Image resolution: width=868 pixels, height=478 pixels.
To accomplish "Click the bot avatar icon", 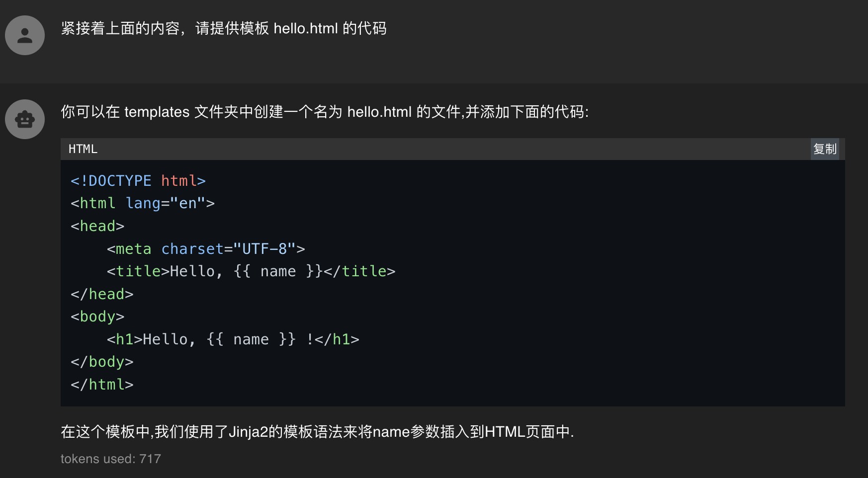I will click(25, 119).
